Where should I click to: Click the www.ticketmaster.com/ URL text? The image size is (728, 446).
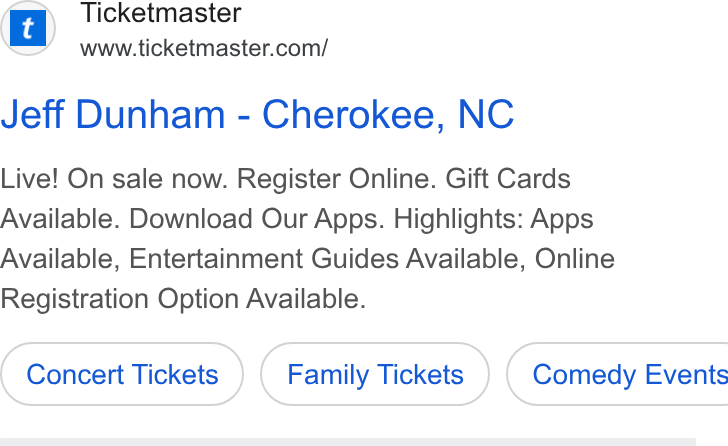(204, 48)
